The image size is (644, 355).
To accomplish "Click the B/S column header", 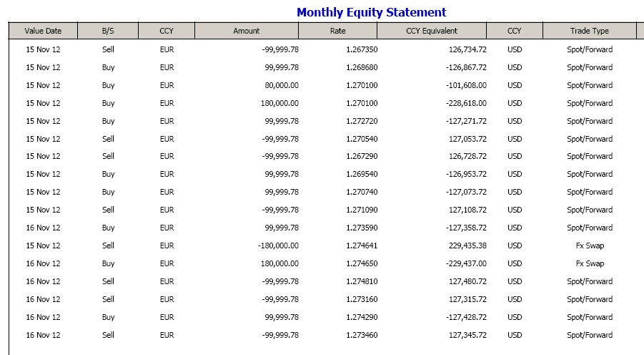I will pyautogui.click(x=108, y=31).
